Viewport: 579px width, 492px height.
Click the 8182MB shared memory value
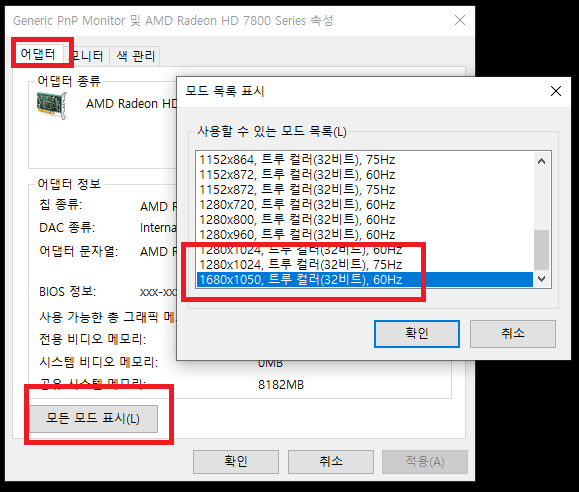[x=281, y=385]
